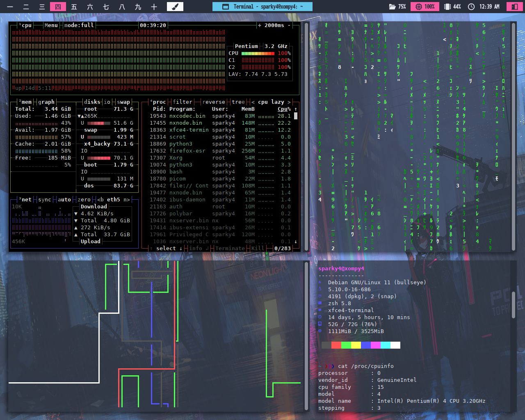The height and width of the screenshot is (420, 525).
Task: Click the pink panel icon at far right
Action: coord(514,7)
